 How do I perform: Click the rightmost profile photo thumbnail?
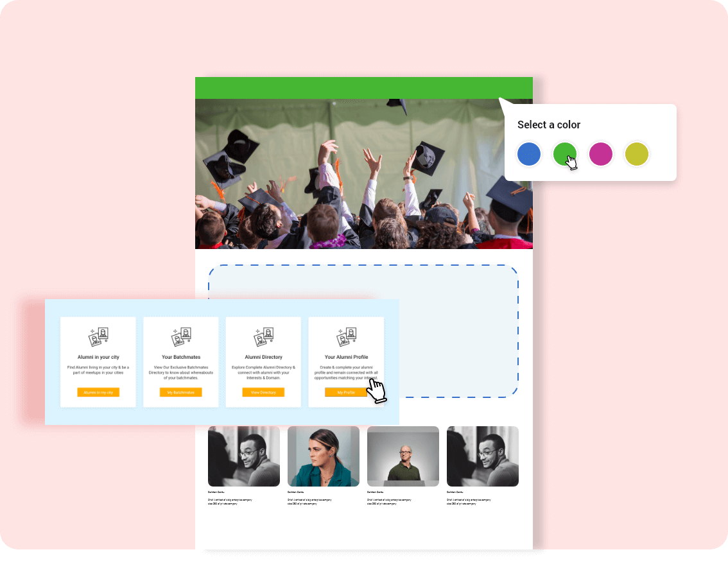coord(483,456)
